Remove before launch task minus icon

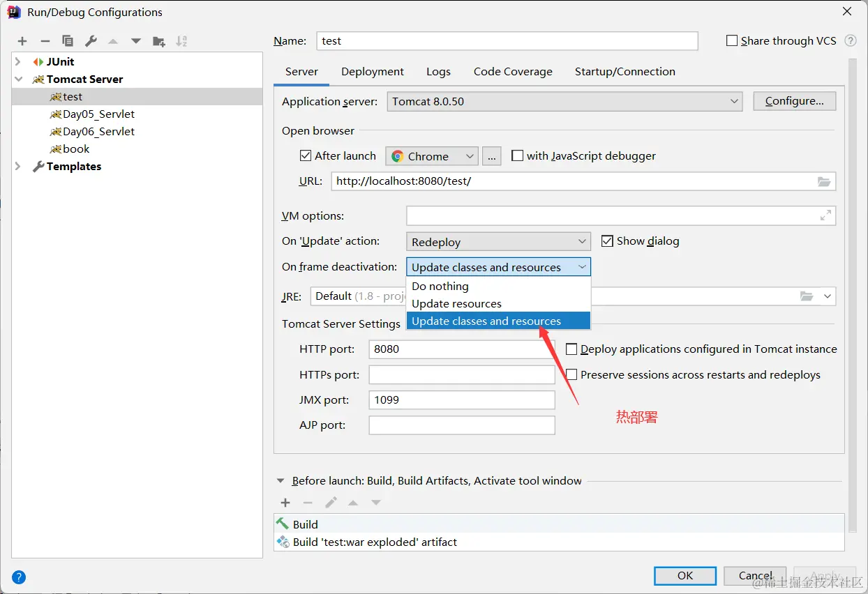(x=308, y=503)
